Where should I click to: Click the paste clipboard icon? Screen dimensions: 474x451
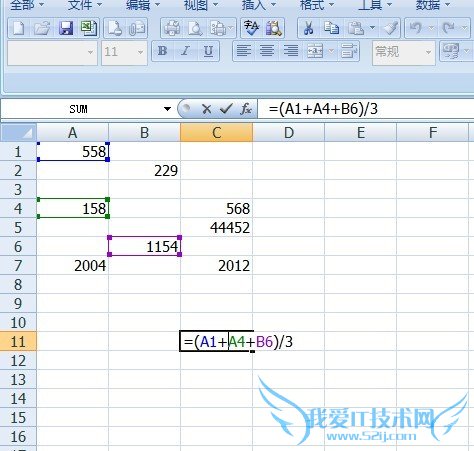(356, 28)
